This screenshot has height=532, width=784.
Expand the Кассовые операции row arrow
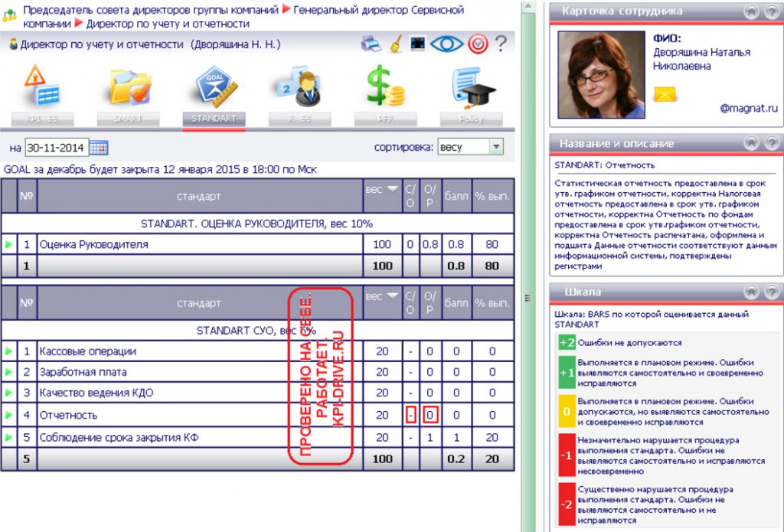8,351
